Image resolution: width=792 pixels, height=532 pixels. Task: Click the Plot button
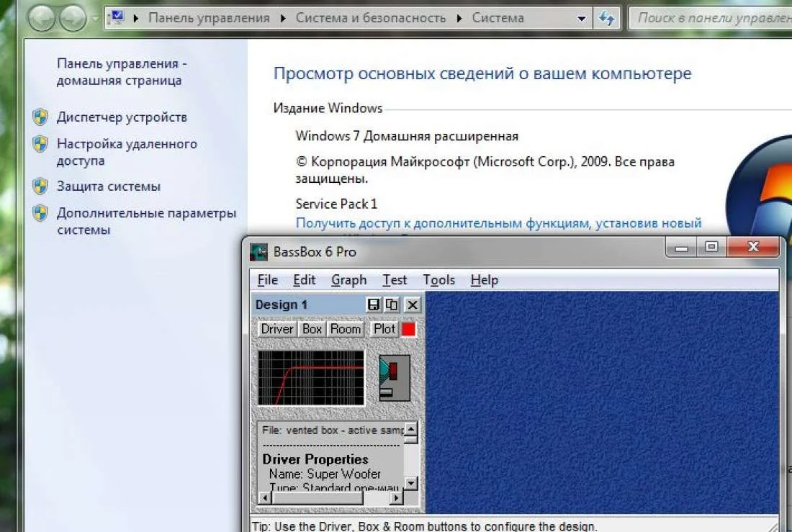[x=384, y=330]
